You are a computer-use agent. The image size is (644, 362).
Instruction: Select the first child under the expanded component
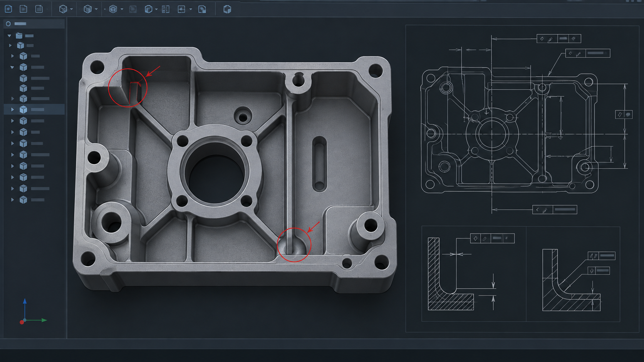pyautogui.click(x=35, y=78)
